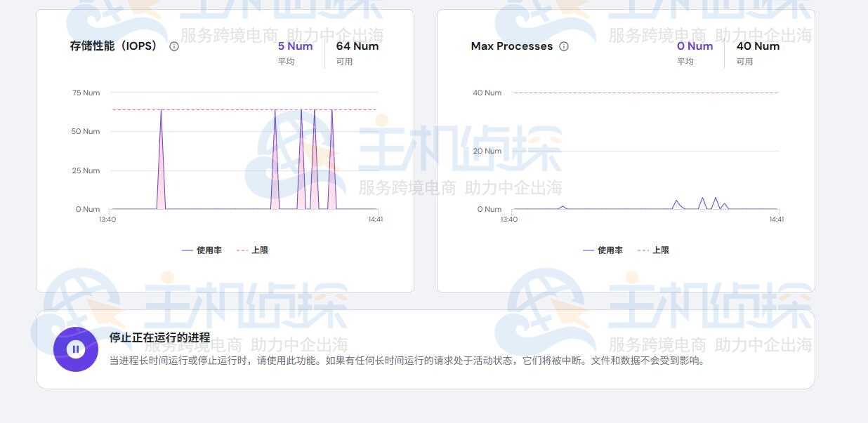Viewport: 868px width, 423px height.
Task: Click the purple pause button for stopping processes
Action: click(76, 349)
